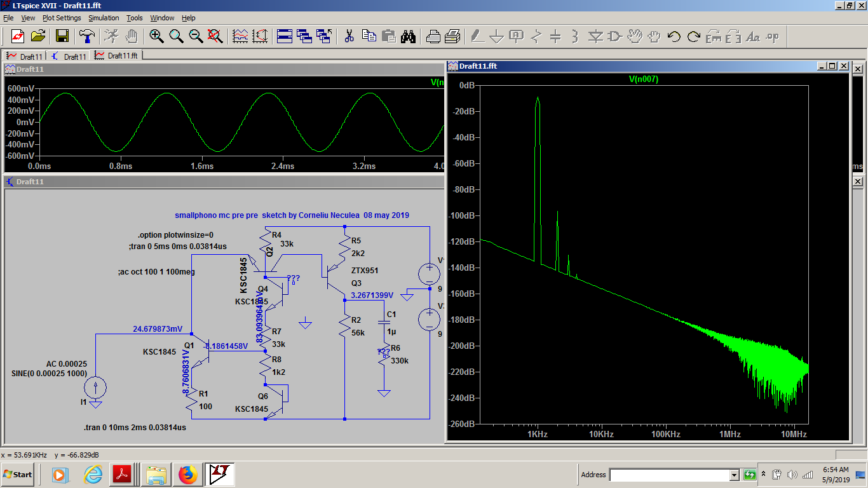Open Control Panel via hammer icon
Screen dimensions: 868x488
pyautogui.click(x=86, y=36)
